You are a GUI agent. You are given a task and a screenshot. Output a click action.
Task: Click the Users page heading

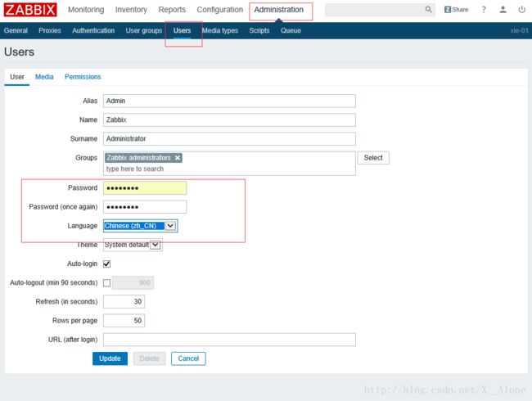[19, 52]
